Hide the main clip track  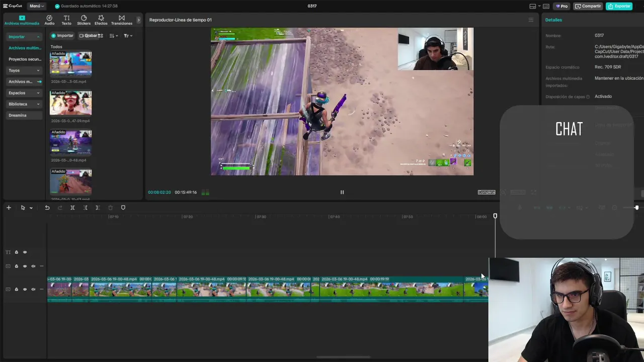click(25, 289)
